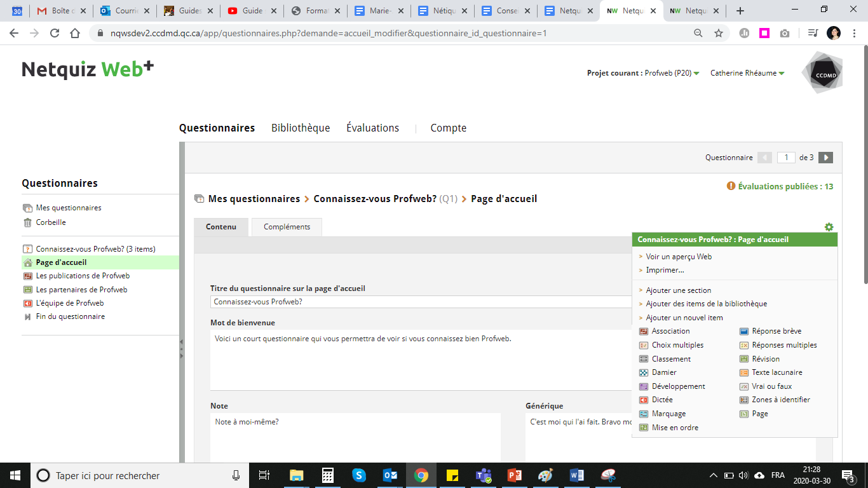Click the Réponses multiples icon
This screenshot has width=868, height=488.
(x=744, y=345)
